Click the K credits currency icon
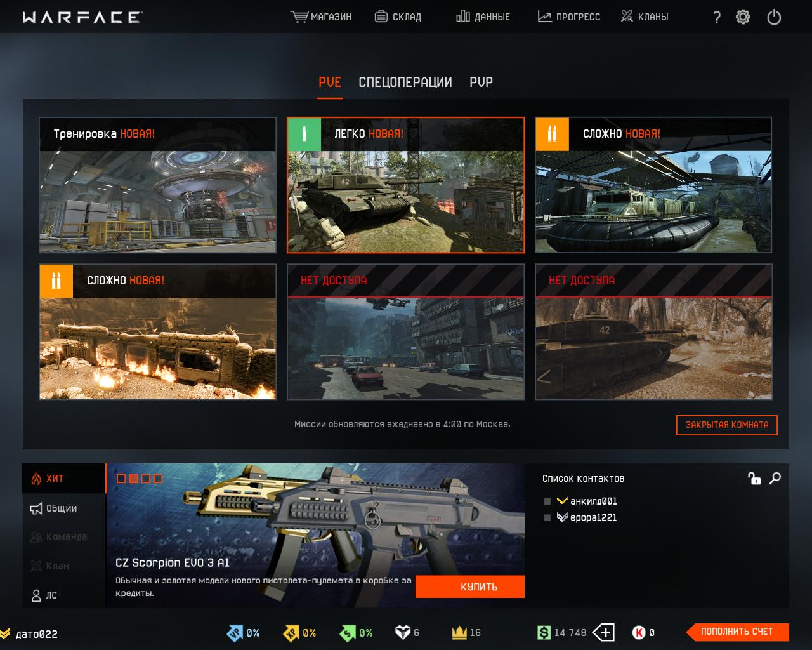Image resolution: width=812 pixels, height=650 pixels. (639, 632)
